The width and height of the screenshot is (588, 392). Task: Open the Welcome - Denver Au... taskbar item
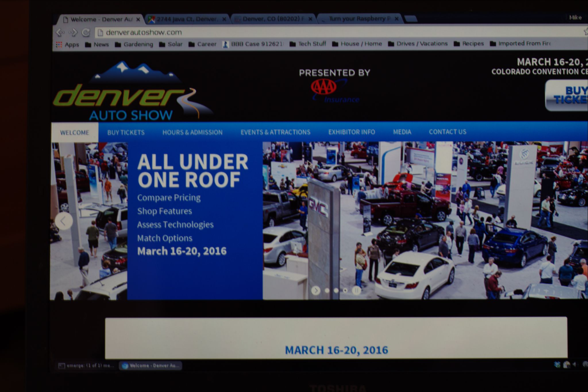(x=151, y=366)
